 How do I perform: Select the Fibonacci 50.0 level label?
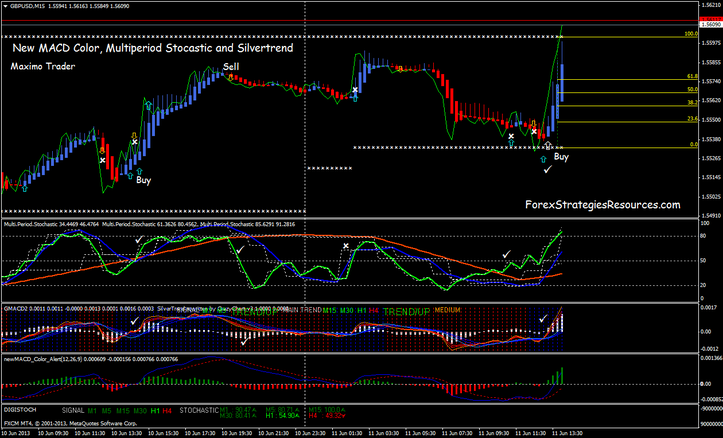pyautogui.click(x=692, y=89)
